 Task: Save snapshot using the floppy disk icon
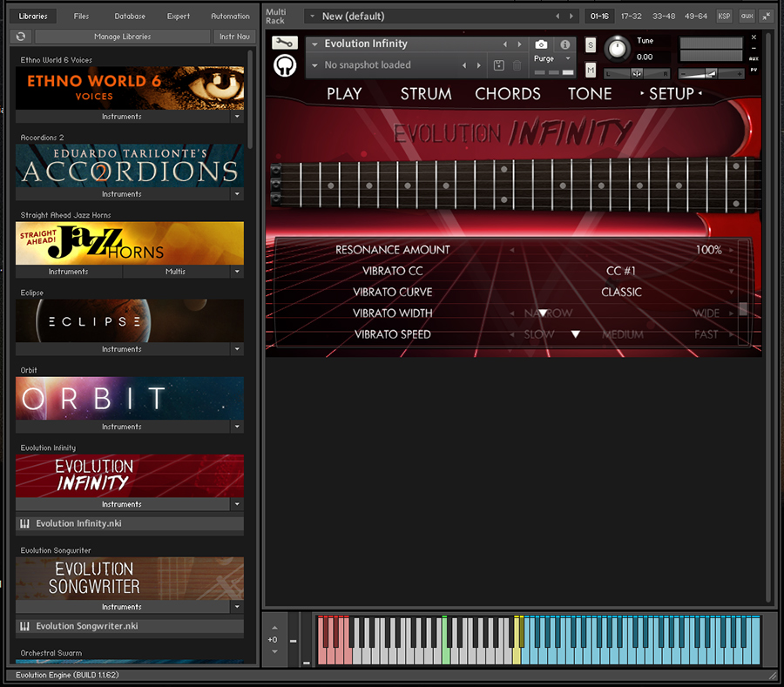tap(498, 65)
